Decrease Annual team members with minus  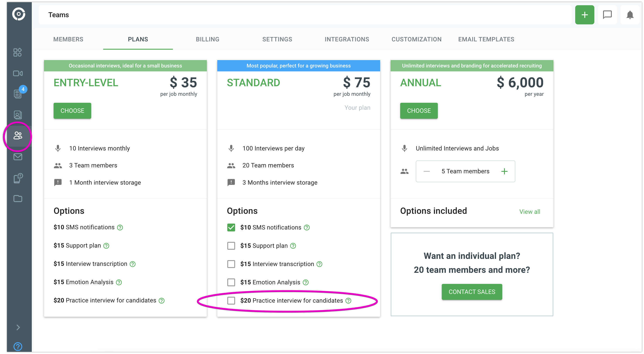click(427, 171)
